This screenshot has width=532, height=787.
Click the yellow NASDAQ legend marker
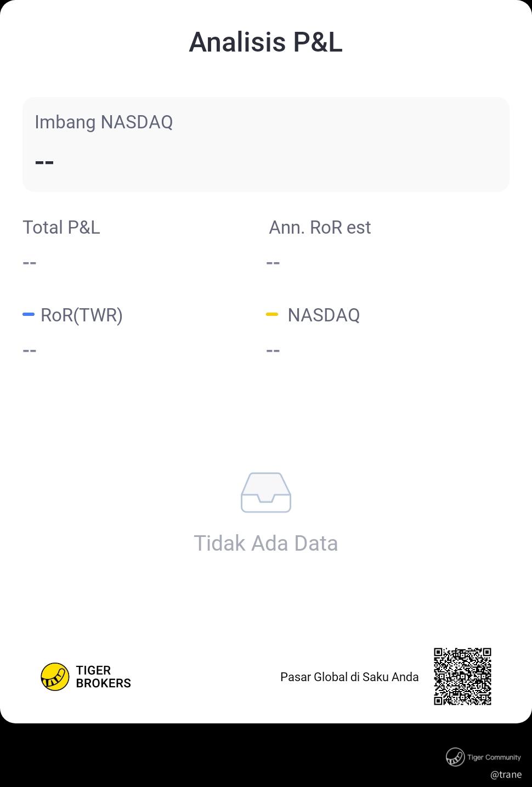272,314
